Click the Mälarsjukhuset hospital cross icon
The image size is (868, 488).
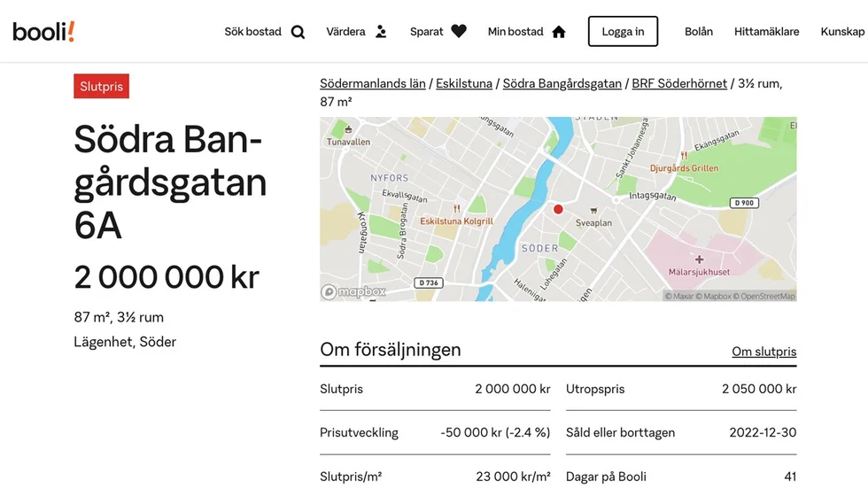699,259
